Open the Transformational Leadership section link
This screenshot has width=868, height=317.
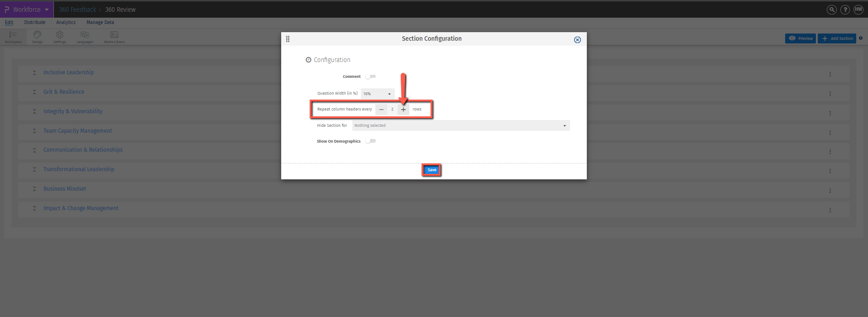(79, 169)
